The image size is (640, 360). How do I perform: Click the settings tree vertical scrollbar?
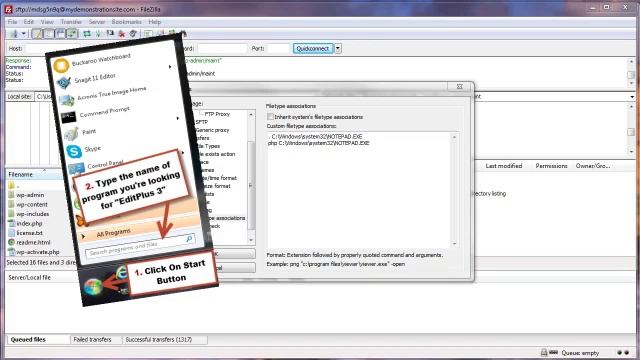pos(251,177)
